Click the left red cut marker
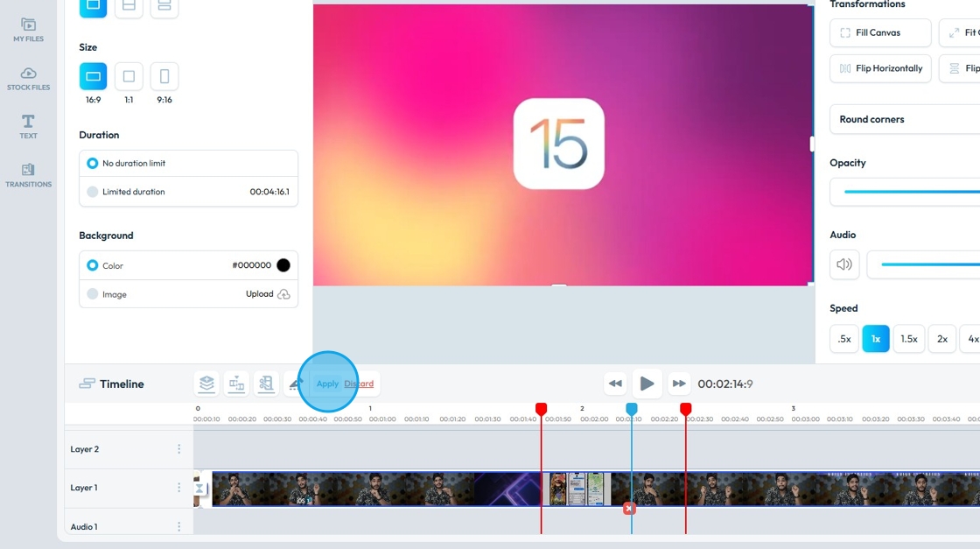Image resolution: width=980 pixels, height=549 pixels. pos(542,409)
